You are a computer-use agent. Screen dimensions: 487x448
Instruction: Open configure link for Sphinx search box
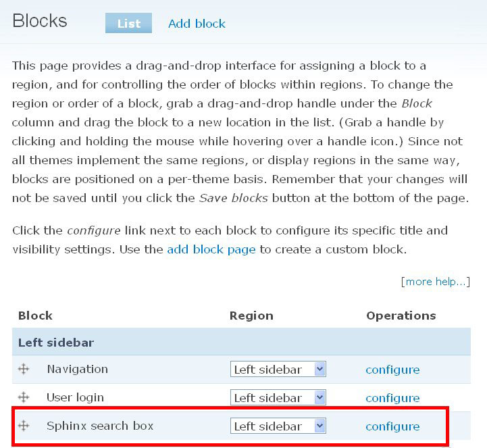(392, 426)
